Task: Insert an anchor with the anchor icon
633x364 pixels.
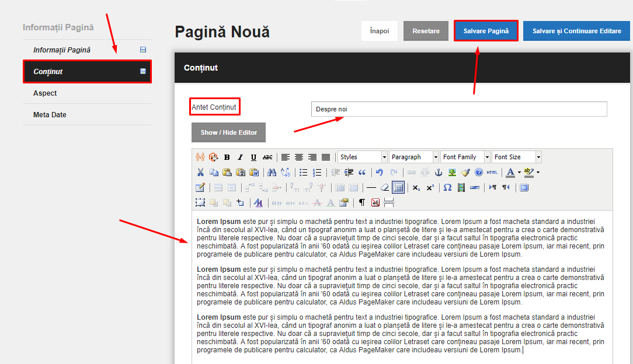Action: (x=439, y=173)
